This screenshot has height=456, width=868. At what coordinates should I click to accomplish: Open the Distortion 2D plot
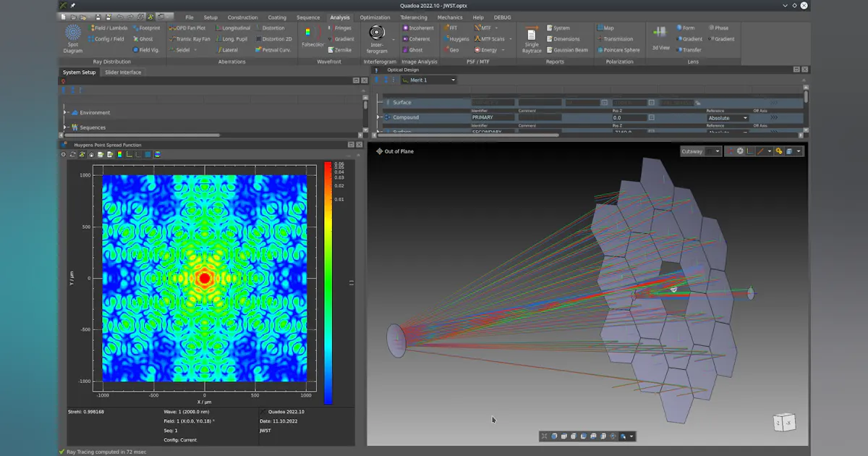[x=273, y=39]
